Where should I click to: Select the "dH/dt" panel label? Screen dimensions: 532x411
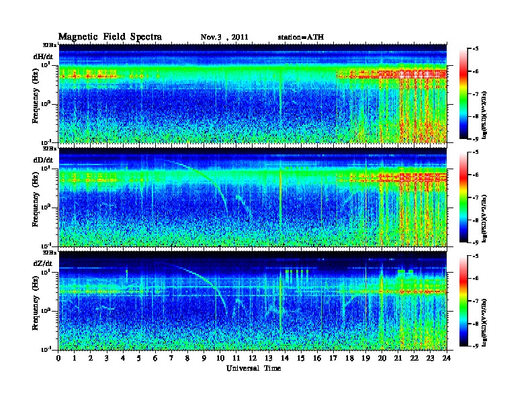[43, 56]
